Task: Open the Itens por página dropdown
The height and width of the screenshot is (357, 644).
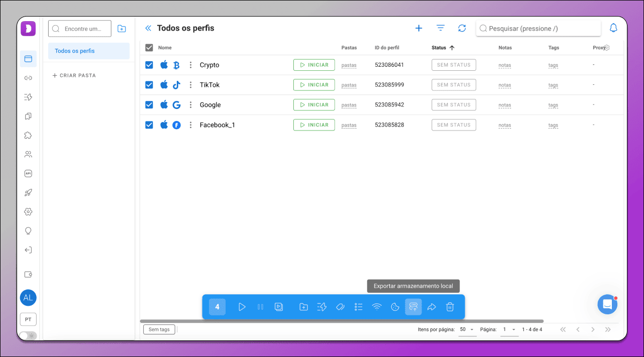Action: click(x=467, y=329)
